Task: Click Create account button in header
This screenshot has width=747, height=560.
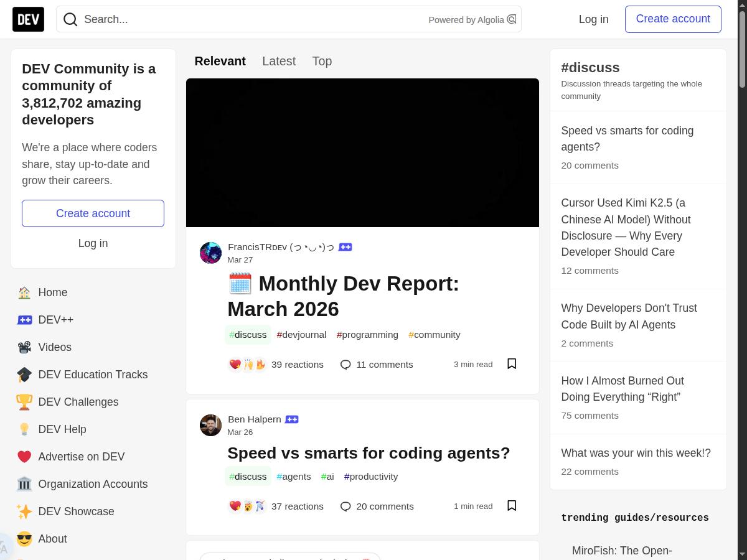Action: pyautogui.click(x=673, y=19)
